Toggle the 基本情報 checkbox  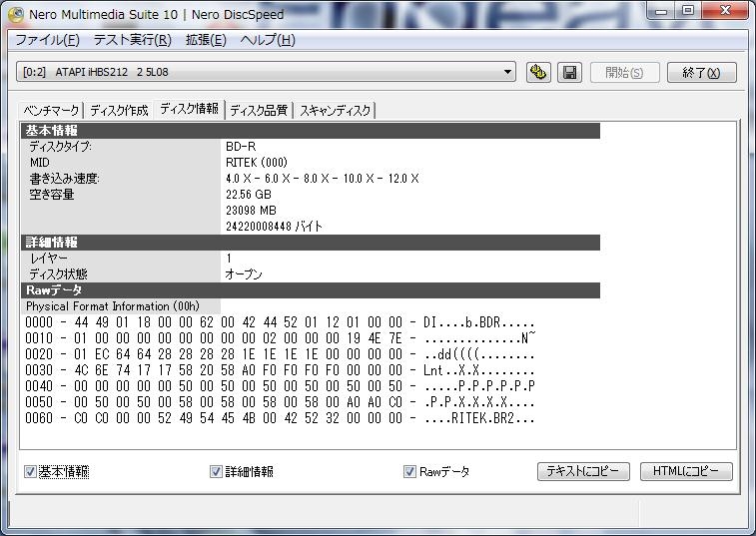tap(30, 471)
